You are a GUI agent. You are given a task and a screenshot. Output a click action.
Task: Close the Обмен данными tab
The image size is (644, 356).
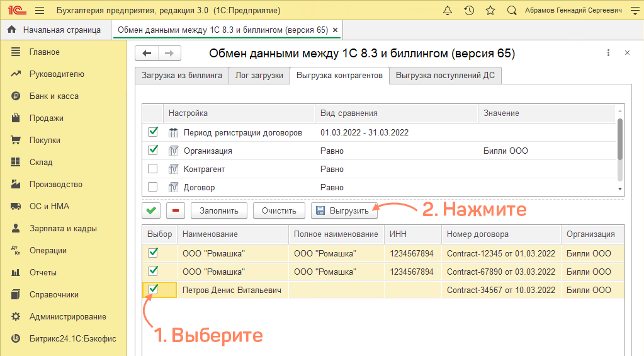coord(335,30)
